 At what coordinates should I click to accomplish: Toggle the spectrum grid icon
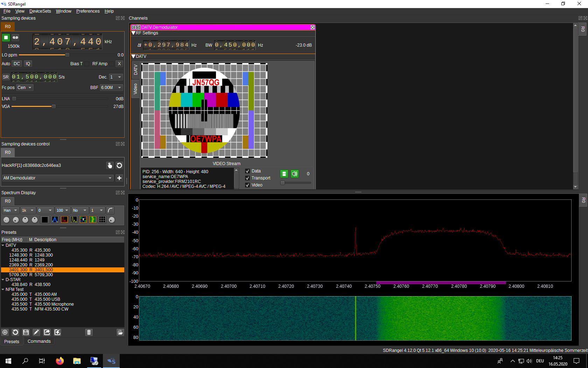coord(102,220)
